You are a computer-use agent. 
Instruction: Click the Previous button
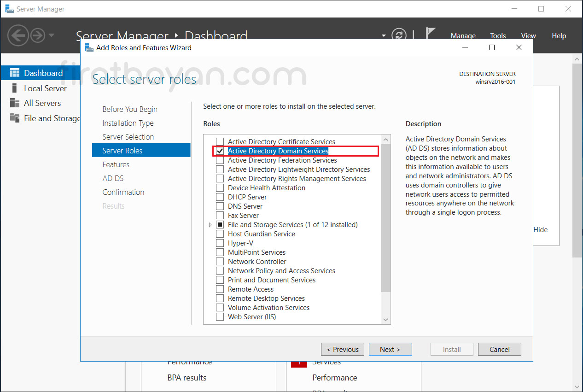point(343,349)
